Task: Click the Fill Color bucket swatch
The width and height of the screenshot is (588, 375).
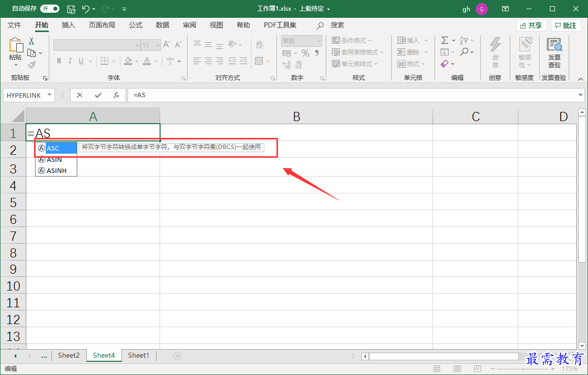Action: point(128,61)
